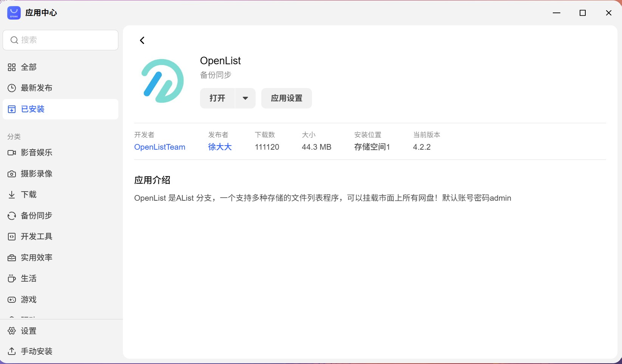
Task: Click the 设置 gear icon
Action: pyautogui.click(x=12, y=331)
